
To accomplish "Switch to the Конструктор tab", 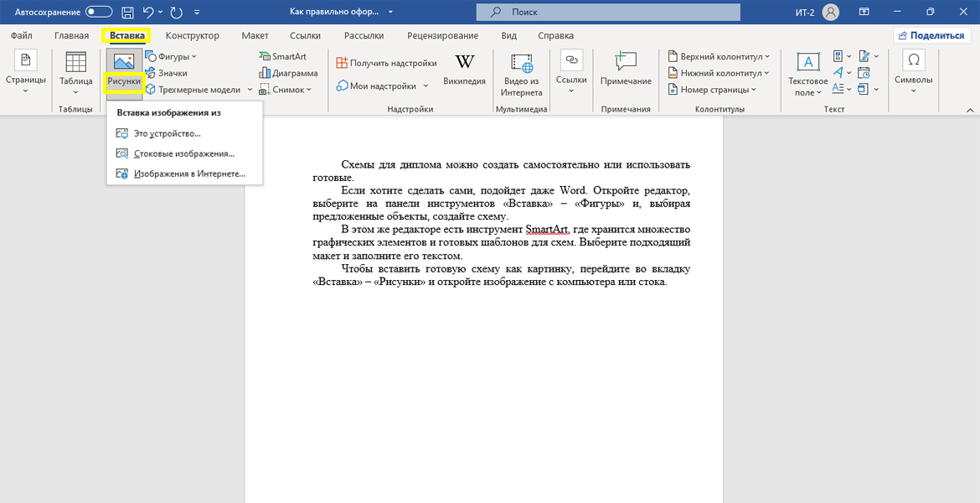I will point(192,36).
